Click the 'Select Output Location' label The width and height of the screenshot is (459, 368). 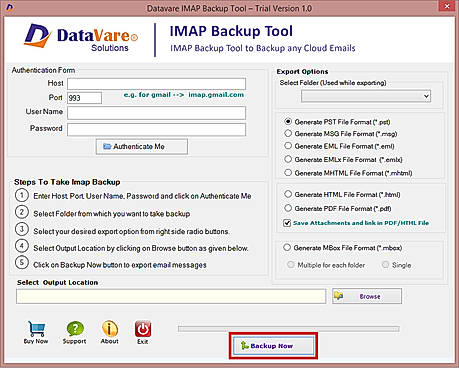[58, 282]
